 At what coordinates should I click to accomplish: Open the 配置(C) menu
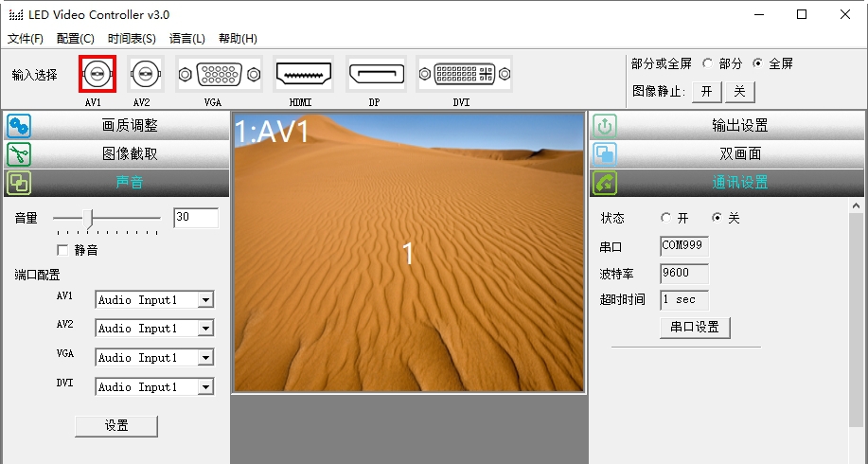click(x=76, y=39)
